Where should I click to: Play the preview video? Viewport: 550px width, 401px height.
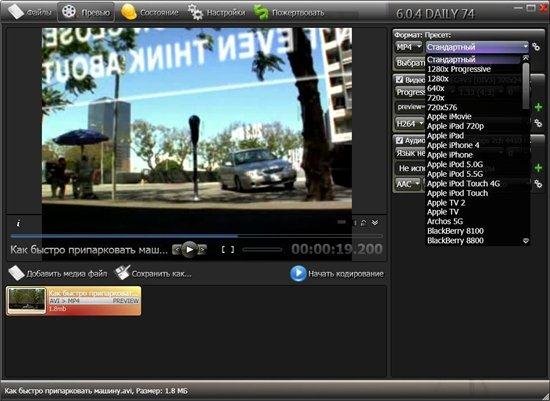click(189, 249)
